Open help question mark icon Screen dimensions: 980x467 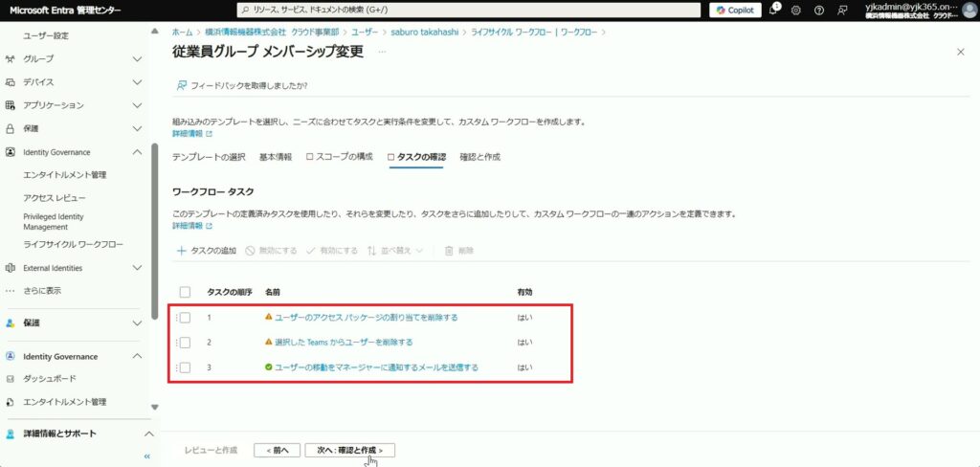(819, 11)
